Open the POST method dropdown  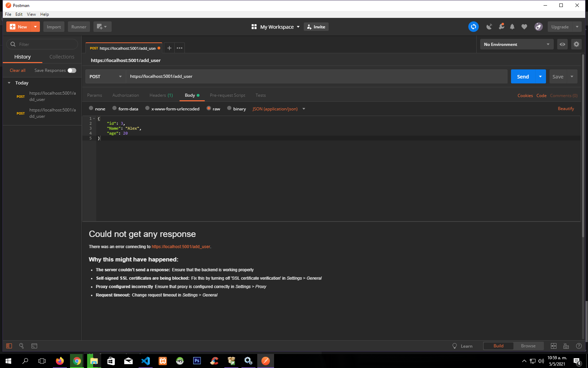(106, 76)
